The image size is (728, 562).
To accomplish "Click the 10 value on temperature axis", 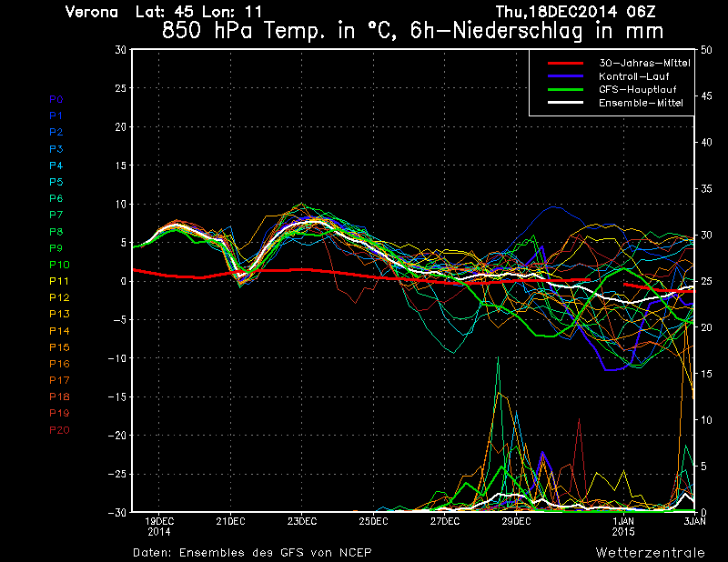I will click(x=120, y=205).
